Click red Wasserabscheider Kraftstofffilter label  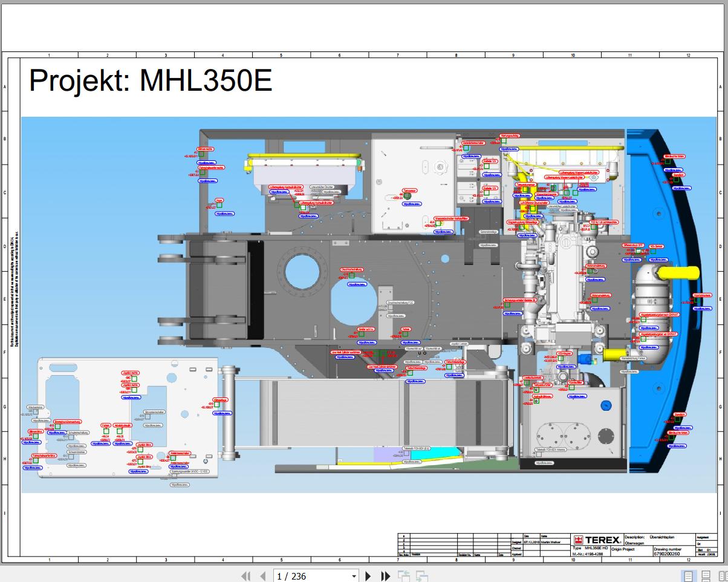click(452, 218)
